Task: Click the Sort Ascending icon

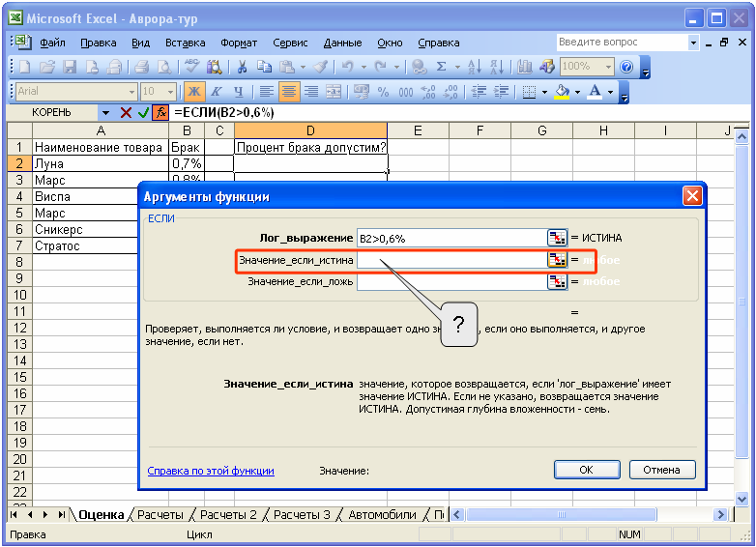Action: pos(474,67)
